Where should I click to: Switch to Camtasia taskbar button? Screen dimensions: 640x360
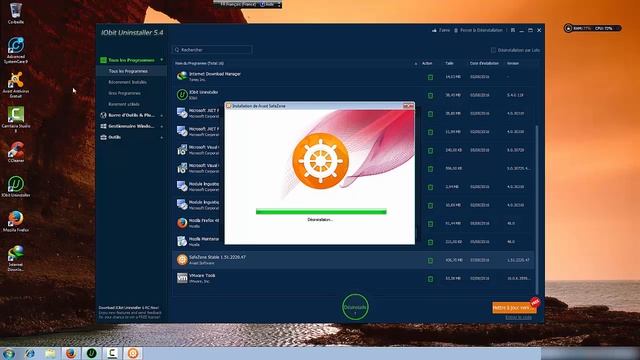pos(112,353)
